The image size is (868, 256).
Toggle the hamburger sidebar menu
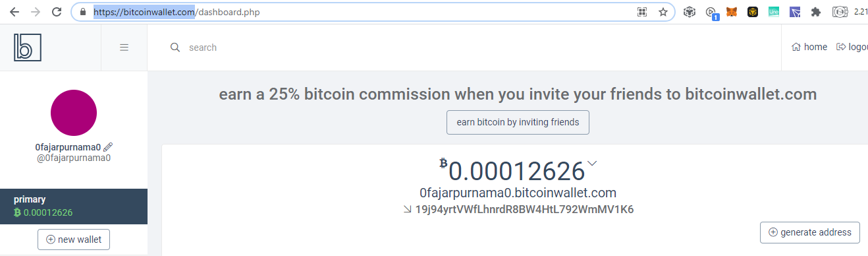click(x=124, y=48)
